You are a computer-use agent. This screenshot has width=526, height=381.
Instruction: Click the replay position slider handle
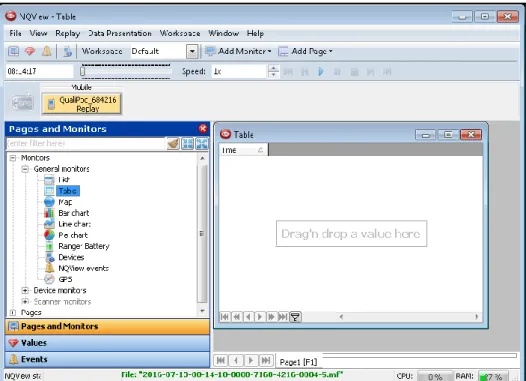point(83,71)
